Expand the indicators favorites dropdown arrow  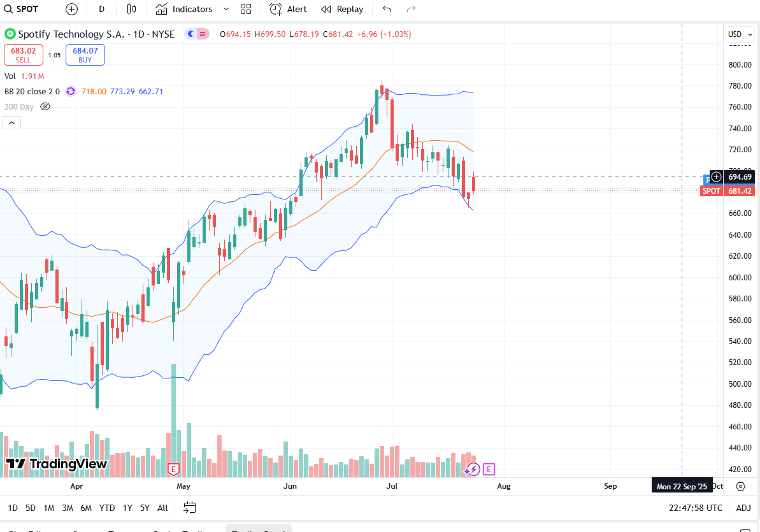(226, 9)
